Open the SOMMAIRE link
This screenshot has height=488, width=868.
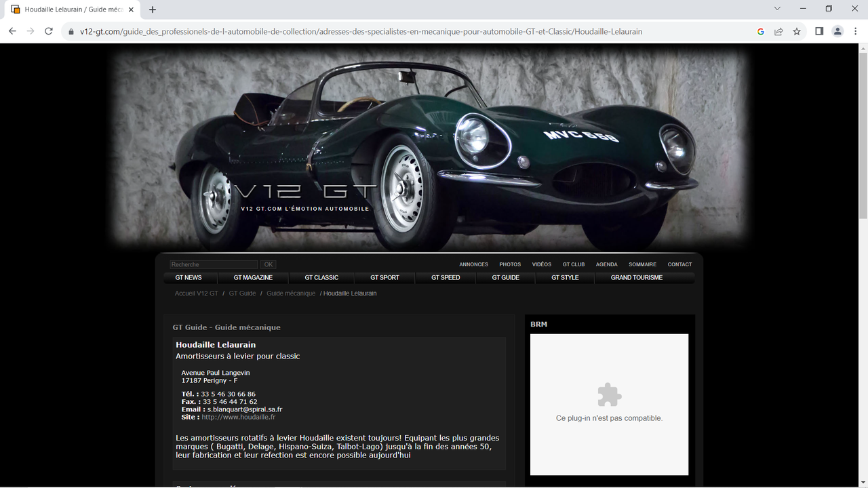pyautogui.click(x=642, y=264)
